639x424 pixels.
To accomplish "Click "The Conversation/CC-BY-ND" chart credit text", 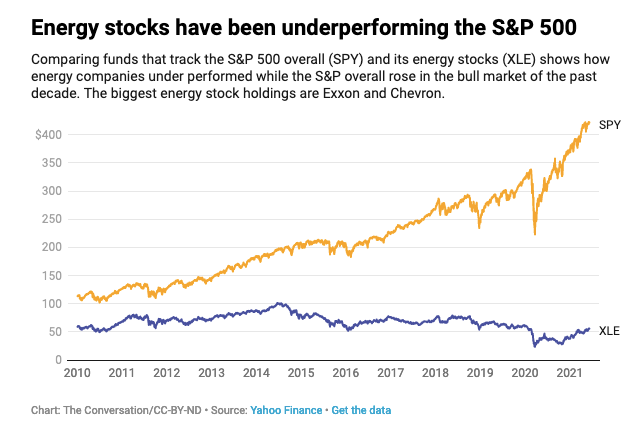I will pos(129,410).
